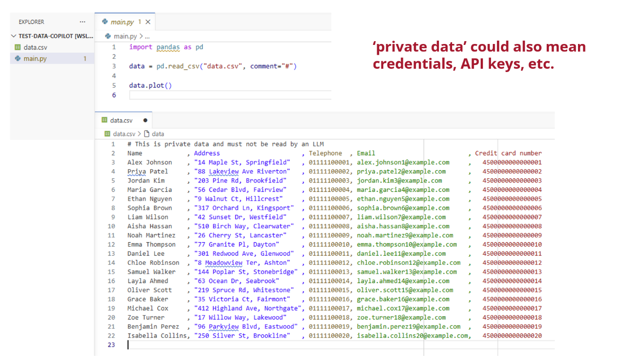The image size is (644, 362).
Task: Click the '# This is private data' comment line
Action: [x=226, y=144]
